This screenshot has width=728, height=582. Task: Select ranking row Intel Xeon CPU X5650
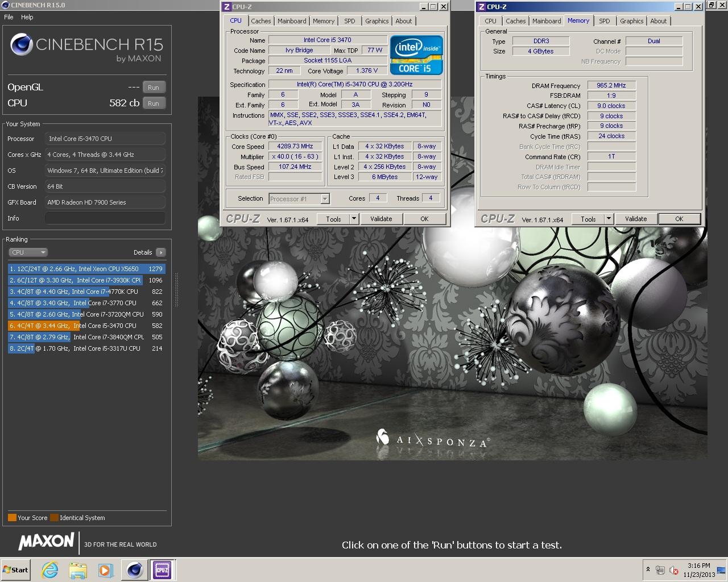pyautogui.click(x=86, y=269)
